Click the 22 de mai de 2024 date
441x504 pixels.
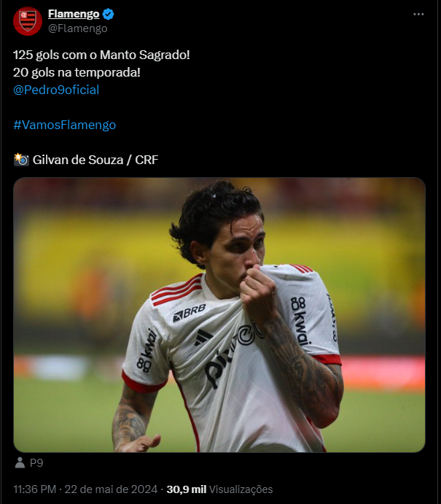[111, 489]
